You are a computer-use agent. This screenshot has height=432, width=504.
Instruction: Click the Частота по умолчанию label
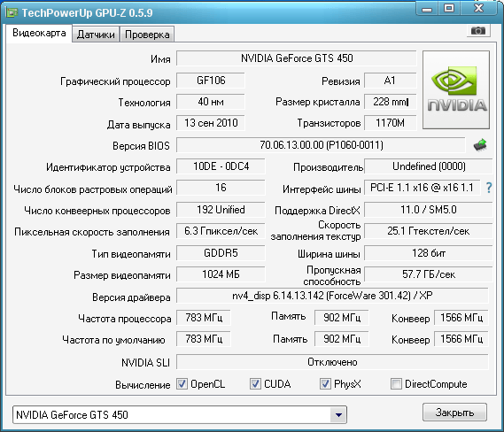point(113,340)
